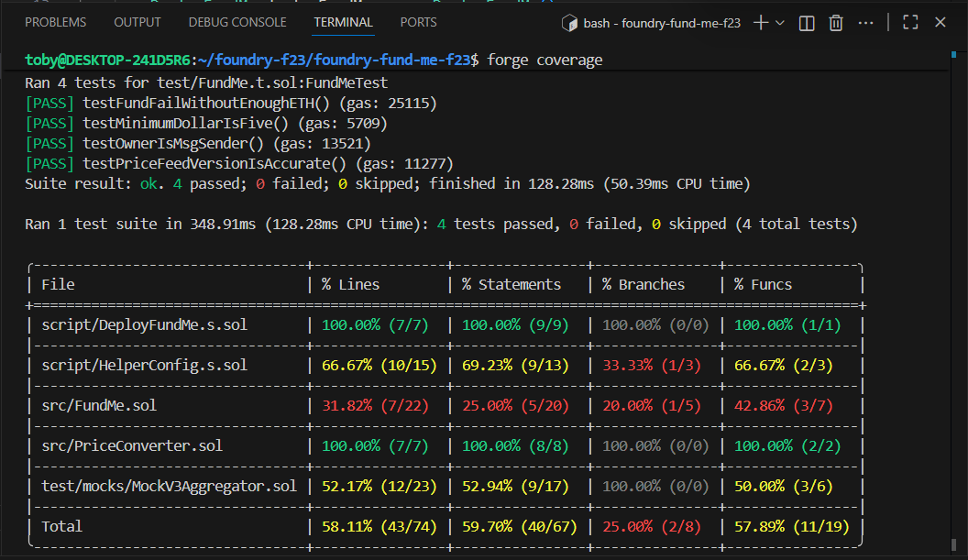Click the 'Total' row label
The image size is (968, 560).
click(61, 527)
